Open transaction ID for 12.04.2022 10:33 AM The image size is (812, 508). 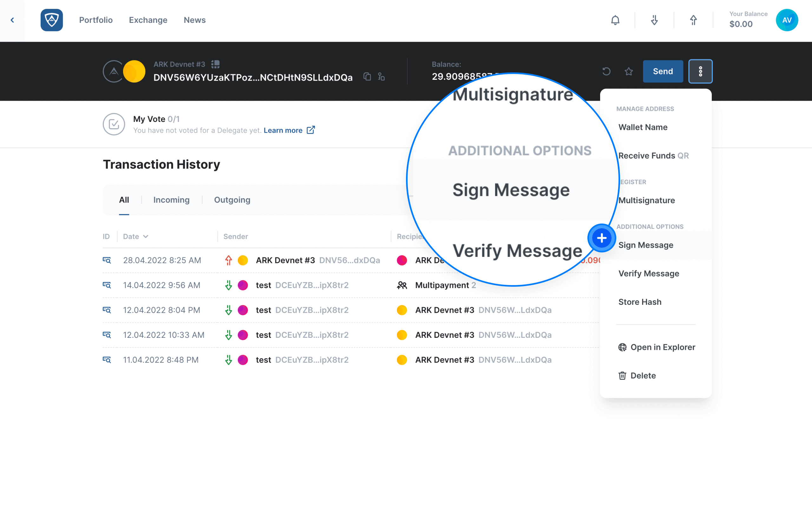[x=107, y=335]
